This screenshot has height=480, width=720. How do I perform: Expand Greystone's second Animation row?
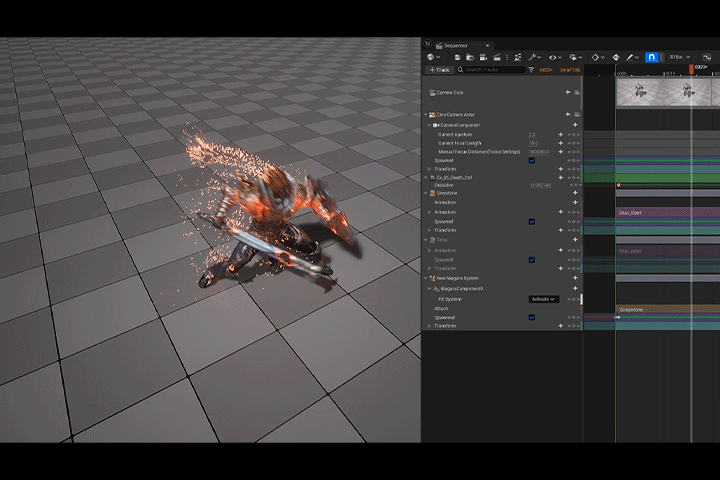[x=430, y=212]
